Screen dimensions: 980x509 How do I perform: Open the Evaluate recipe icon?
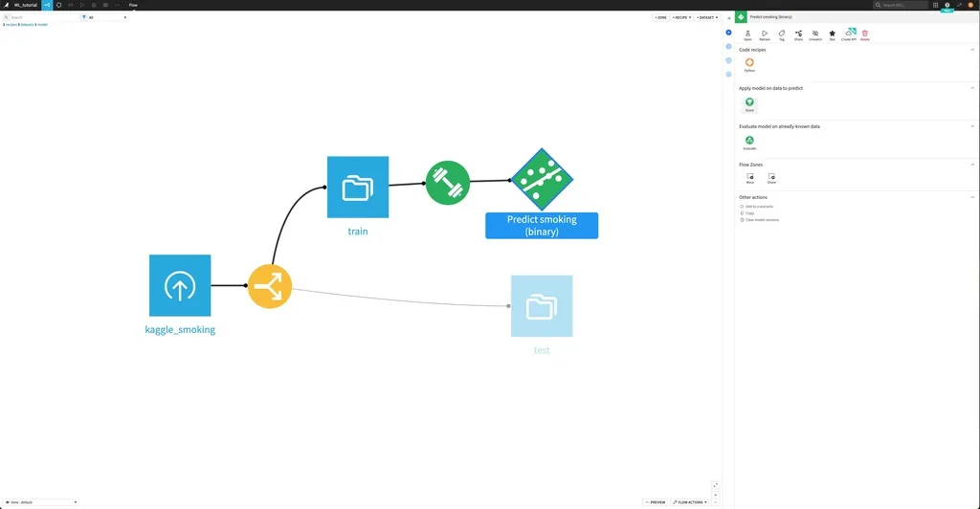click(x=749, y=143)
